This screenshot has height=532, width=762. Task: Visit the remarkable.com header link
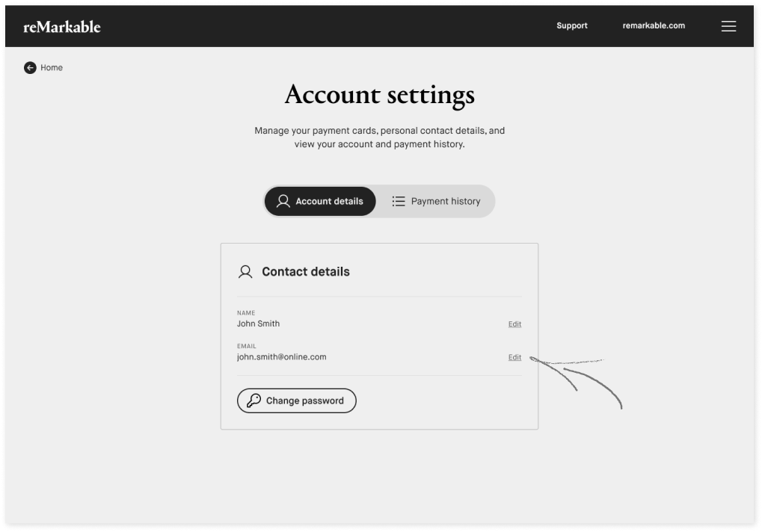click(x=654, y=25)
